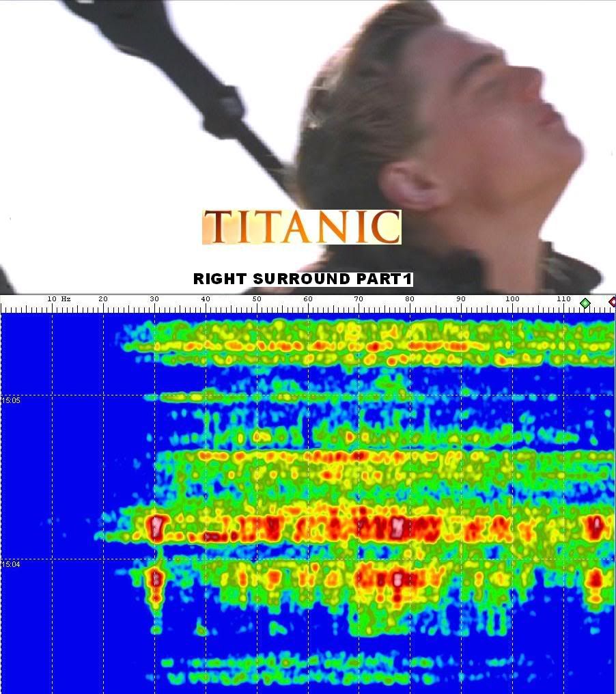616x694 pixels.
Task: Click the 100 Hz label on the ruler
Action: (x=512, y=299)
